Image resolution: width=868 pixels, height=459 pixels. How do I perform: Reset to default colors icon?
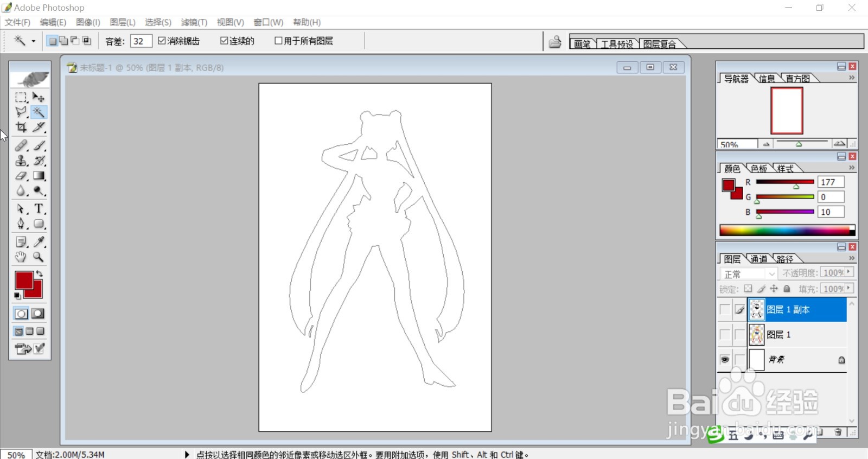18,296
